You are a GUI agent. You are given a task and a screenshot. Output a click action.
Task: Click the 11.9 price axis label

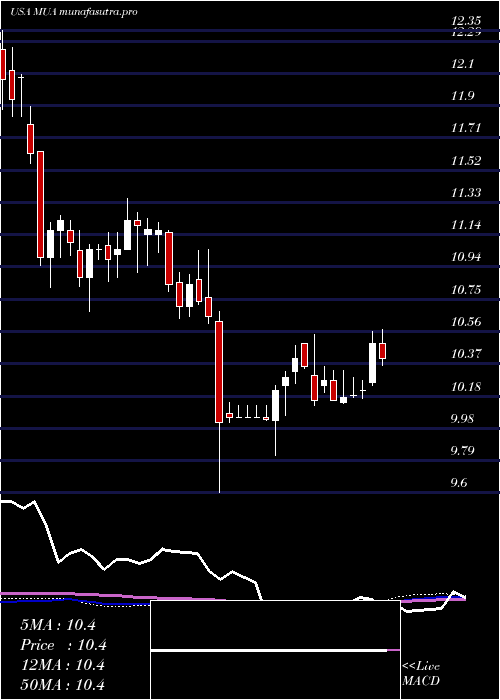click(462, 96)
